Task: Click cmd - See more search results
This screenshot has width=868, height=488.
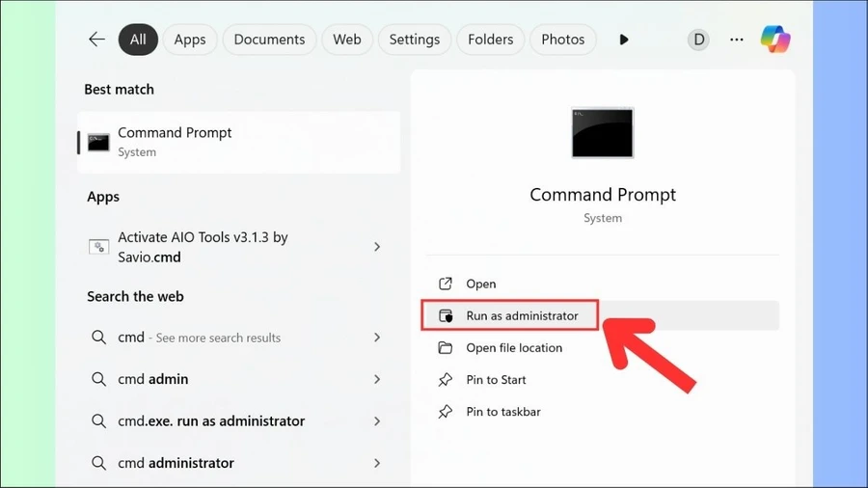Action: [238, 337]
